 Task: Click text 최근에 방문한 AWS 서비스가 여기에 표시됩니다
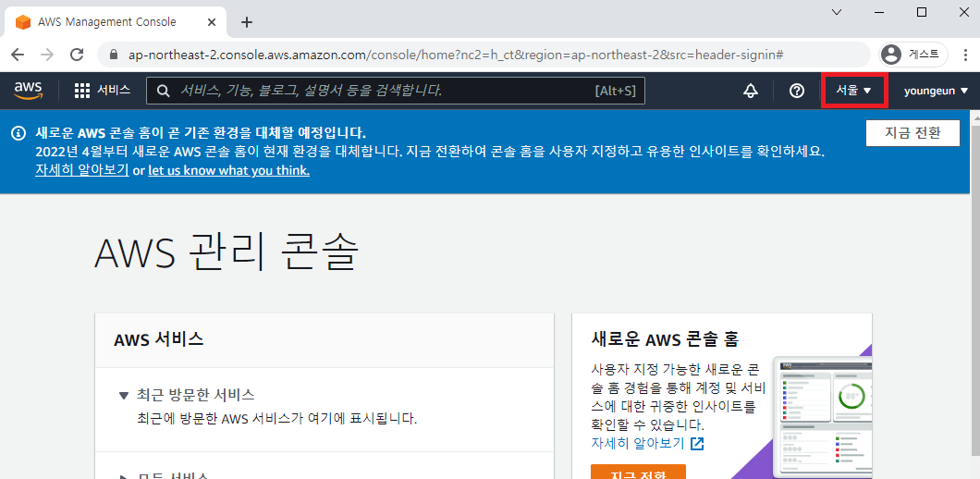tap(276, 418)
